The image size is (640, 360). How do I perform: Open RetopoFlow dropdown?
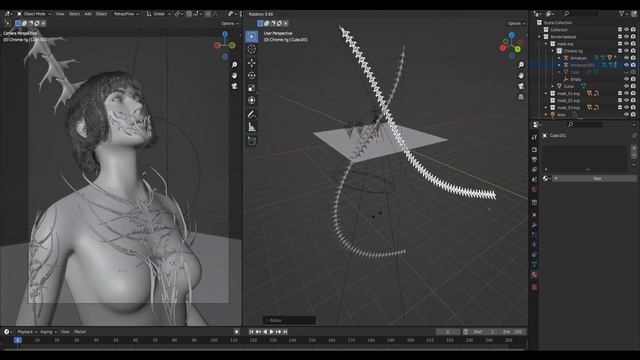126,14
